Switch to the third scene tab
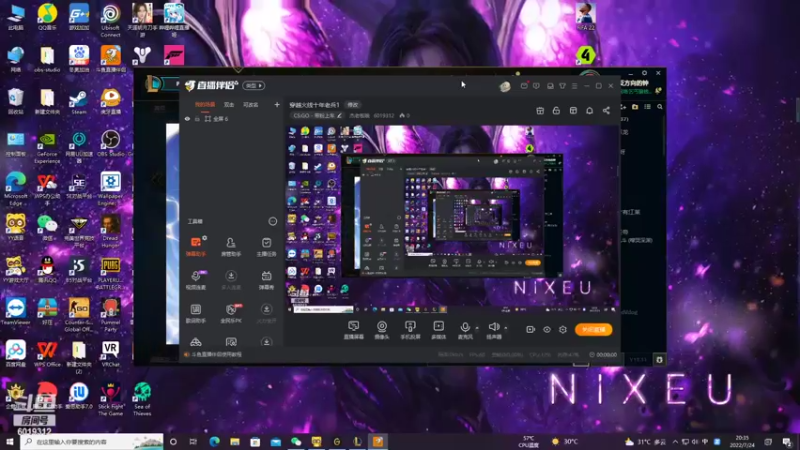Viewport: 800px width, 450px height. [x=250, y=105]
